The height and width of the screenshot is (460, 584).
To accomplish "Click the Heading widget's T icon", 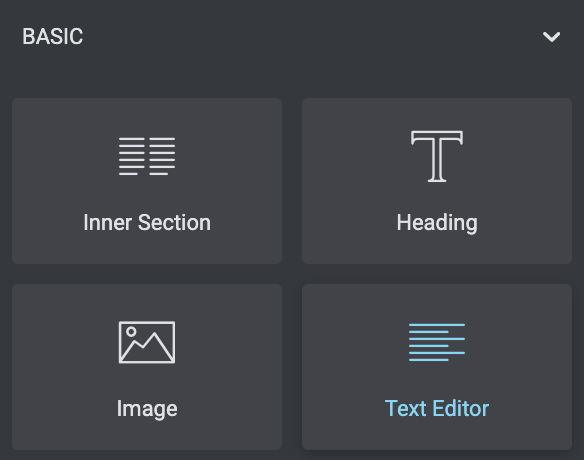I will (x=437, y=156).
